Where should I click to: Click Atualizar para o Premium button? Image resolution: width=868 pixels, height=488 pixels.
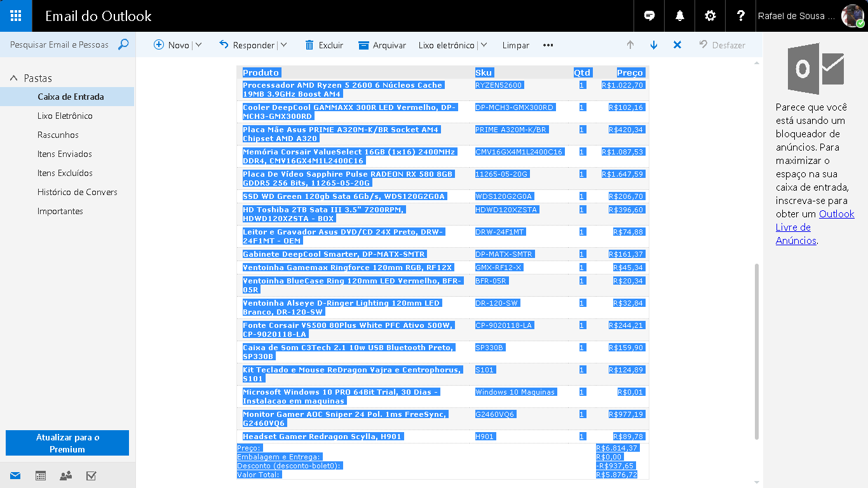pos(67,443)
